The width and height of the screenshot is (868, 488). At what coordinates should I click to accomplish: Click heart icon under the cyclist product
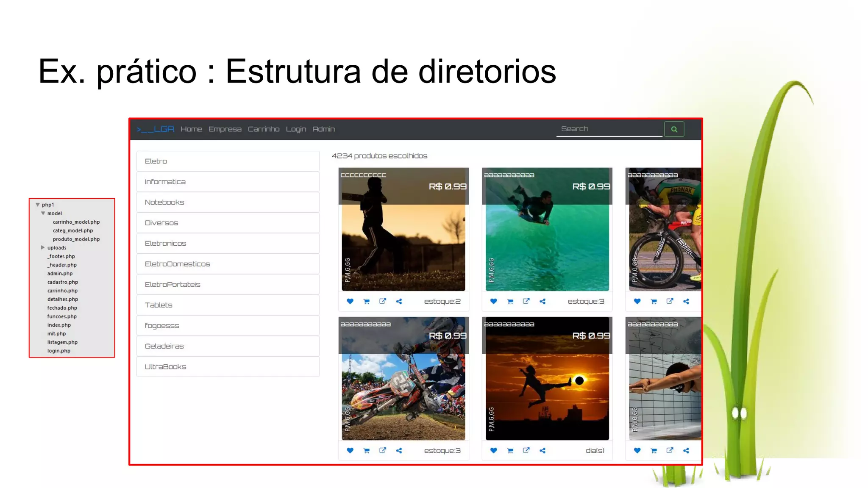pyautogui.click(x=637, y=301)
